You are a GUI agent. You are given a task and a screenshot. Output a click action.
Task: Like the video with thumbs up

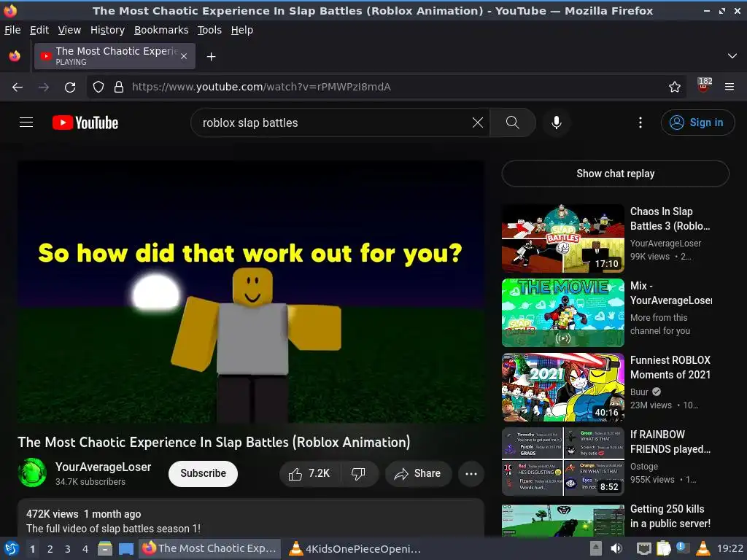pyautogui.click(x=309, y=474)
